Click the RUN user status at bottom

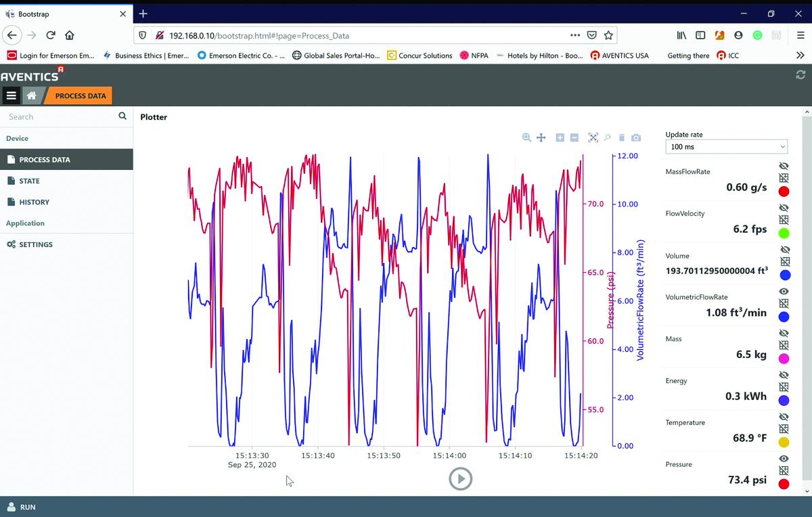(x=21, y=507)
